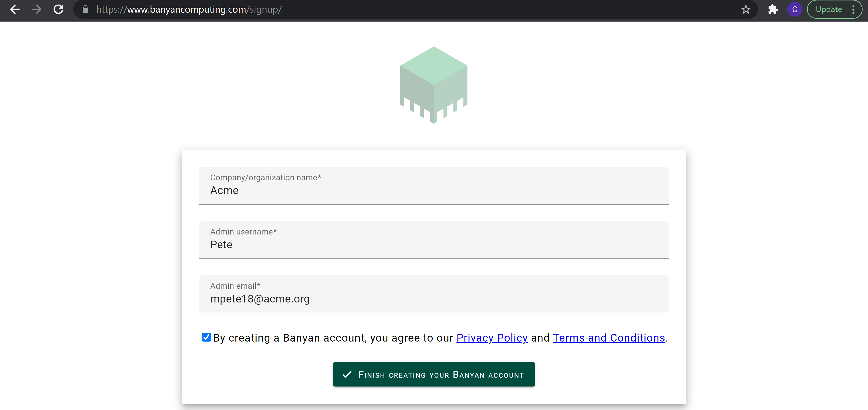Click checkmark icon on Finish button
Screen dimensions: 868x410
coord(347,374)
